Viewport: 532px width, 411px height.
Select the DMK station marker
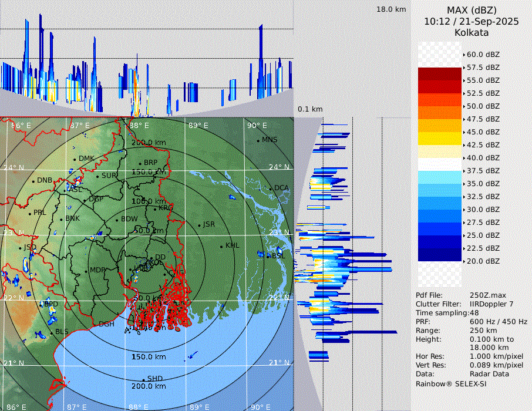[75, 159]
